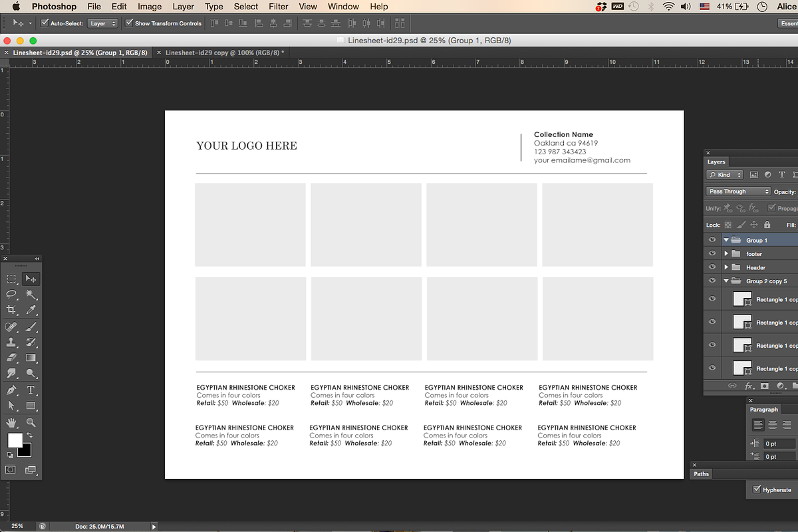Click the link layers icon
Screen dimensions: 798x532
tap(732, 386)
